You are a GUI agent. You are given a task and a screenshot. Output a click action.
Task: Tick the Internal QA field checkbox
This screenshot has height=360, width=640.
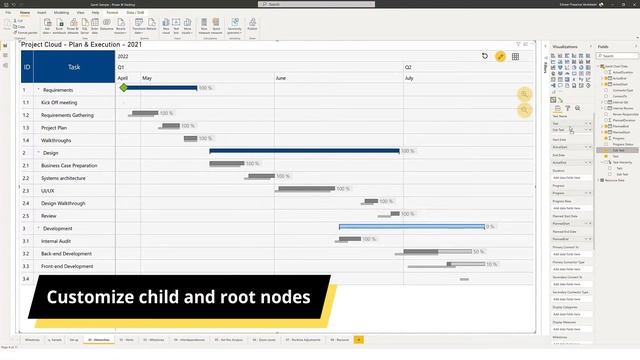coord(606,102)
